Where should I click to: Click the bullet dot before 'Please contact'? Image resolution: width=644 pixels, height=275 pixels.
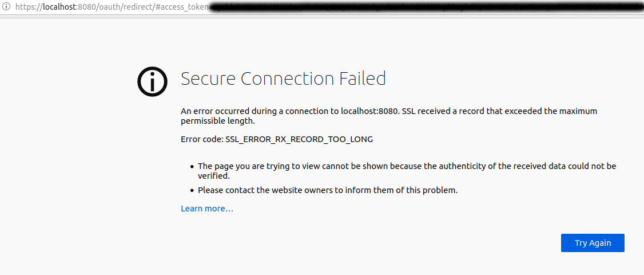(192, 190)
